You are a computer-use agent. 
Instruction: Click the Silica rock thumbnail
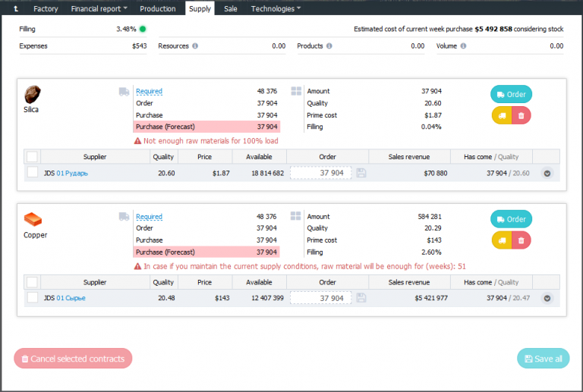click(x=33, y=95)
